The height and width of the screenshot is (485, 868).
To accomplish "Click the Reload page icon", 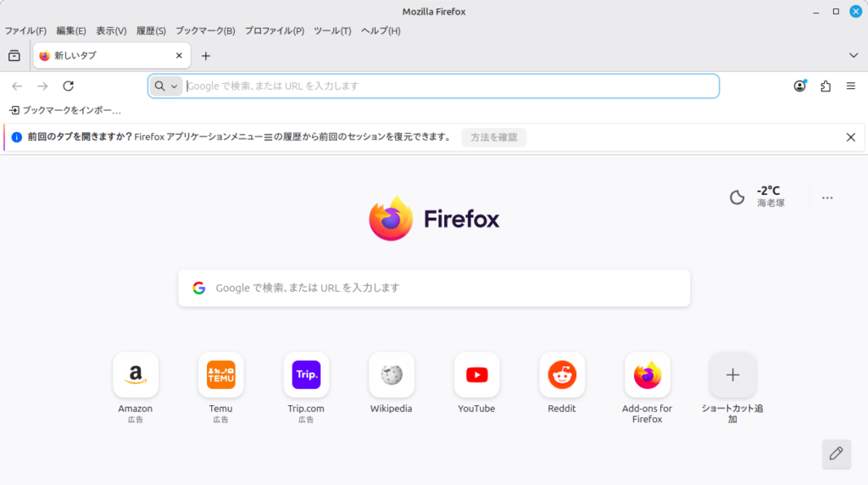I will tap(69, 86).
